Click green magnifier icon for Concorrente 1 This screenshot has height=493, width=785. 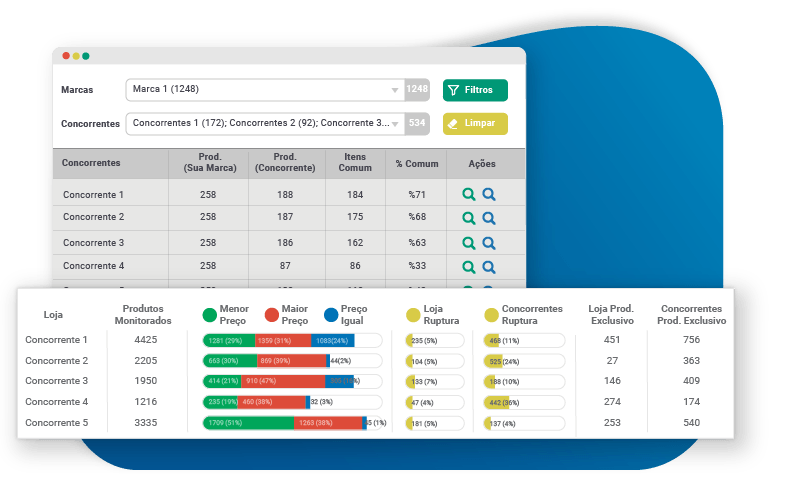468,195
